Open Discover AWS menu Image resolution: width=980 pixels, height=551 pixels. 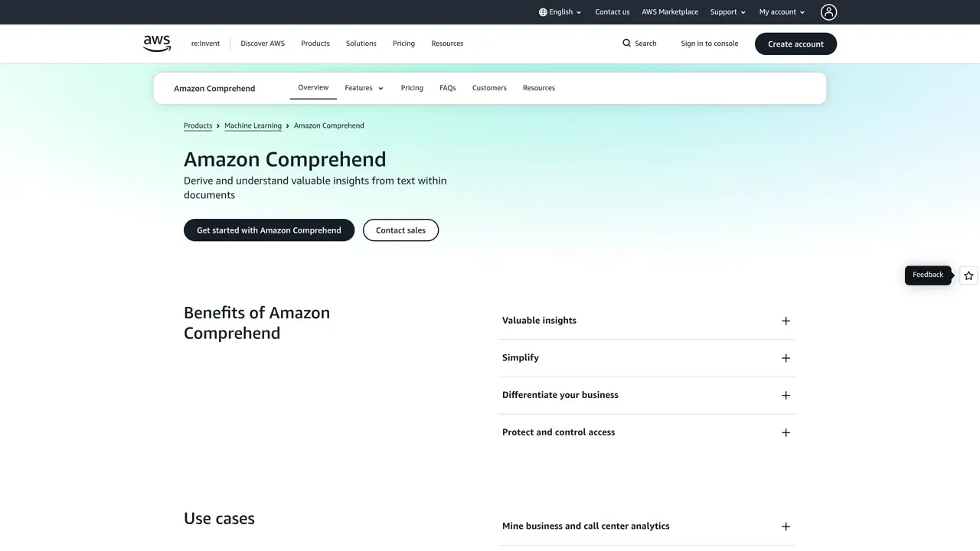pos(263,44)
